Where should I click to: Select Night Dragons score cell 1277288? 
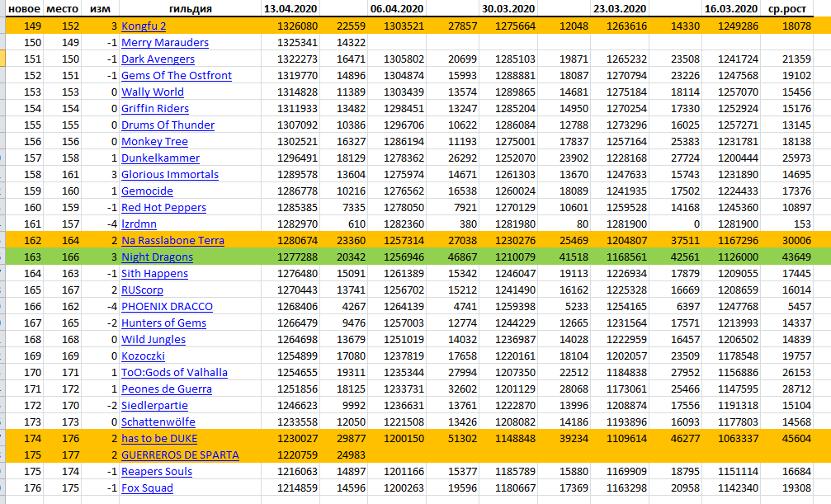coord(290,257)
